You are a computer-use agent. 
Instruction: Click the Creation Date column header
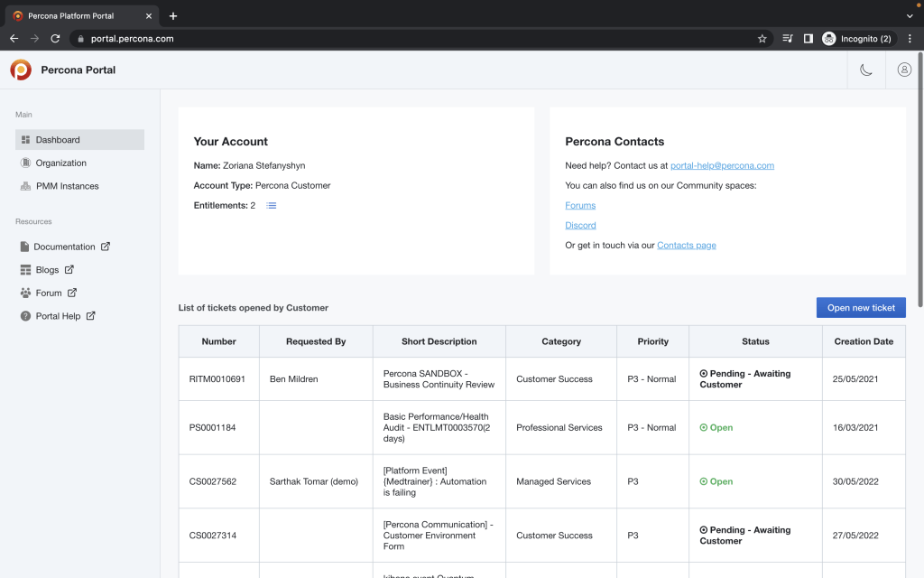click(x=864, y=341)
